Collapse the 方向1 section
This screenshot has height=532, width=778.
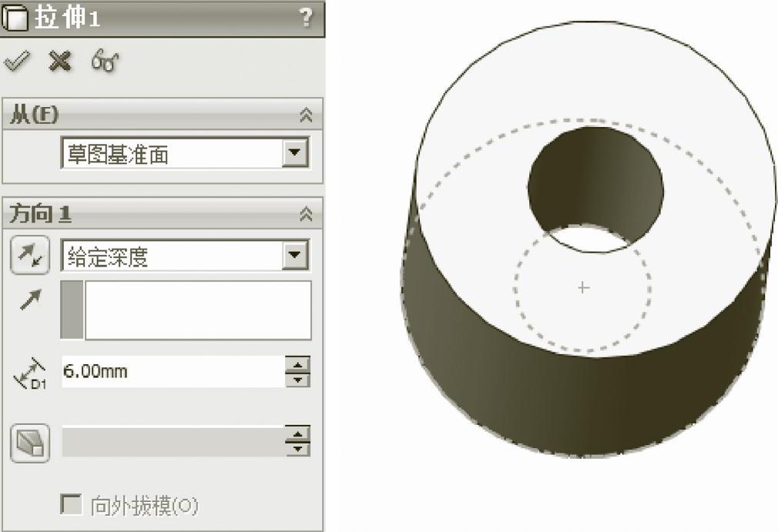tap(306, 214)
